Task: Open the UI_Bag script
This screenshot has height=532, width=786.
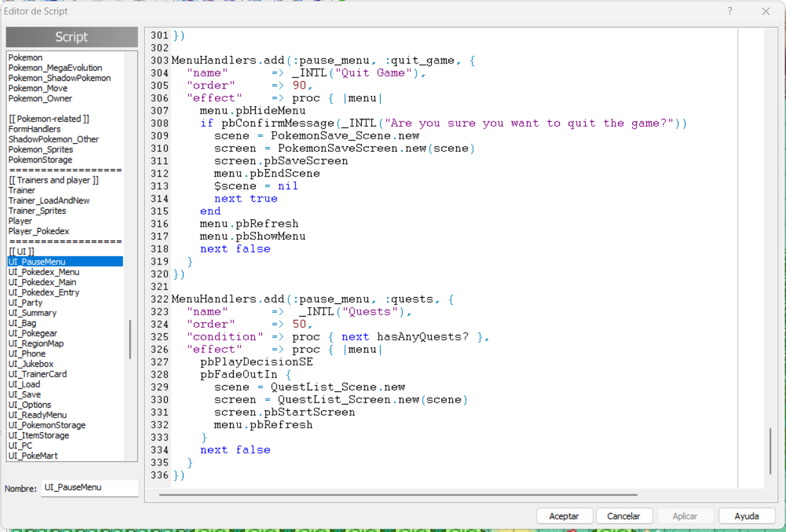Action: tap(23, 323)
